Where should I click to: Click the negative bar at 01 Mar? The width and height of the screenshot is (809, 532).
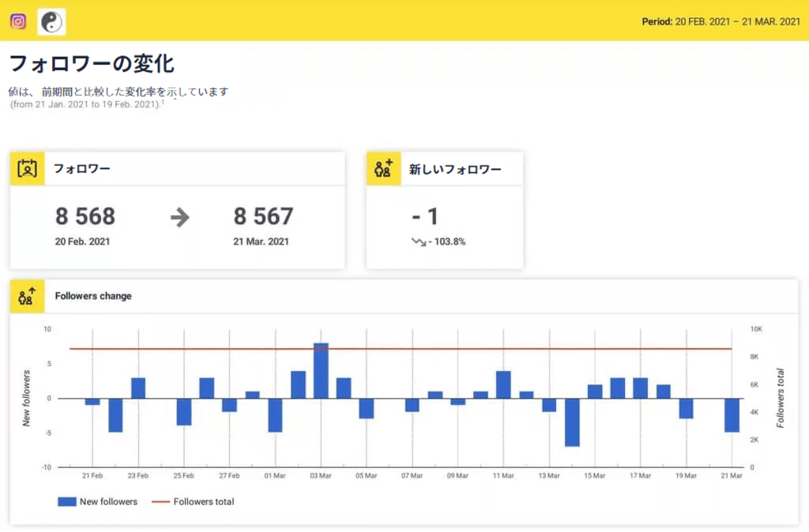pyautogui.click(x=276, y=415)
